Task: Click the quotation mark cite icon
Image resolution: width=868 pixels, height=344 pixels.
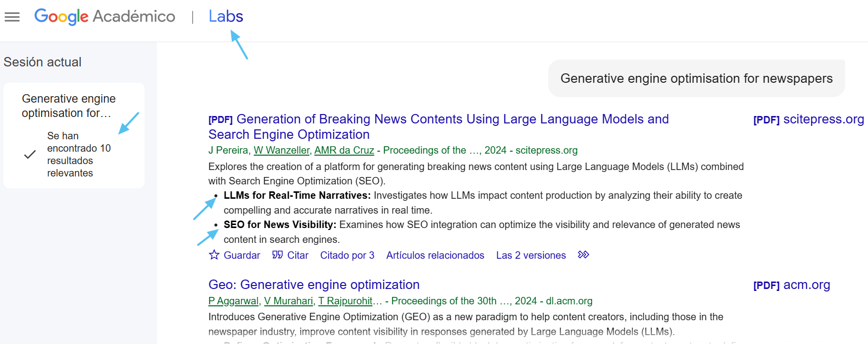Action: pyautogui.click(x=277, y=255)
